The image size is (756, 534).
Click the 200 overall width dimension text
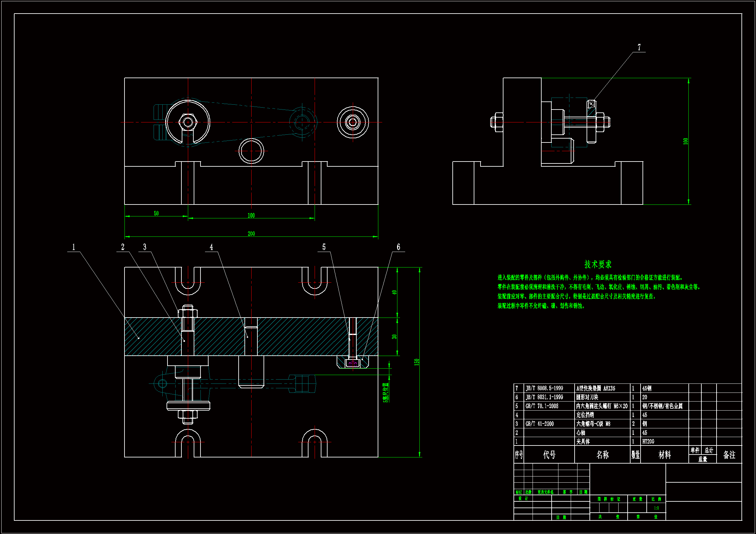251,234
